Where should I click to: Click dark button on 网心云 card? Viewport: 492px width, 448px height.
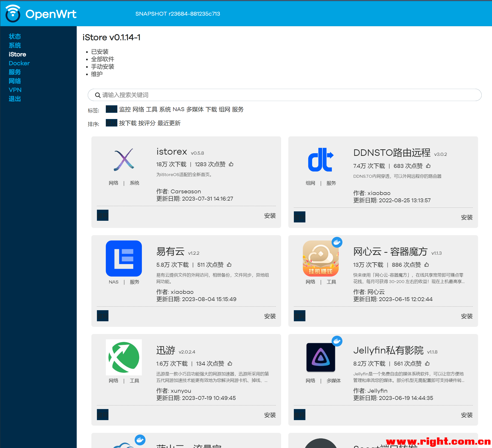point(299,316)
